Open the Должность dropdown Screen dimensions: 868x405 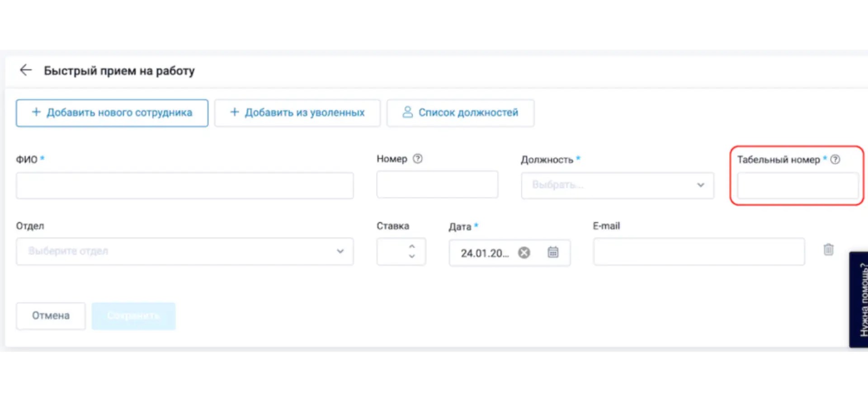tap(618, 185)
